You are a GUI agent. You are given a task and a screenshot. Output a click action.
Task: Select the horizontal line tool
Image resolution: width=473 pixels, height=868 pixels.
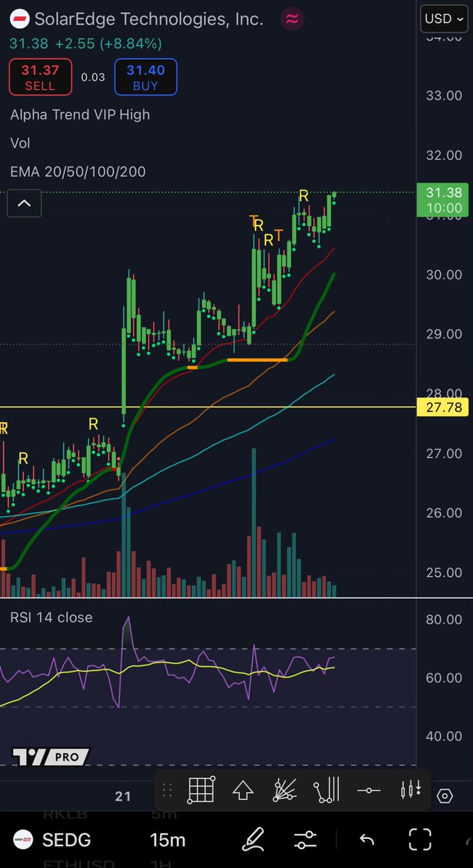pyautogui.click(x=369, y=791)
